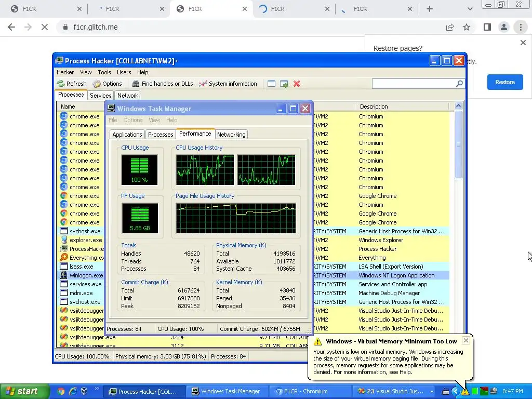Switch to Windows Task Manager taskbar button

pos(227,392)
